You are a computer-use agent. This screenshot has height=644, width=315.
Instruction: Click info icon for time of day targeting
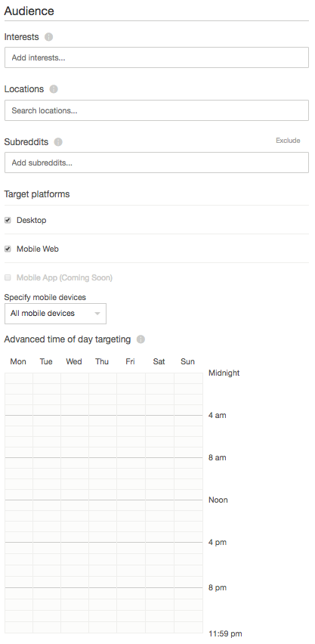(x=141, y=339)
